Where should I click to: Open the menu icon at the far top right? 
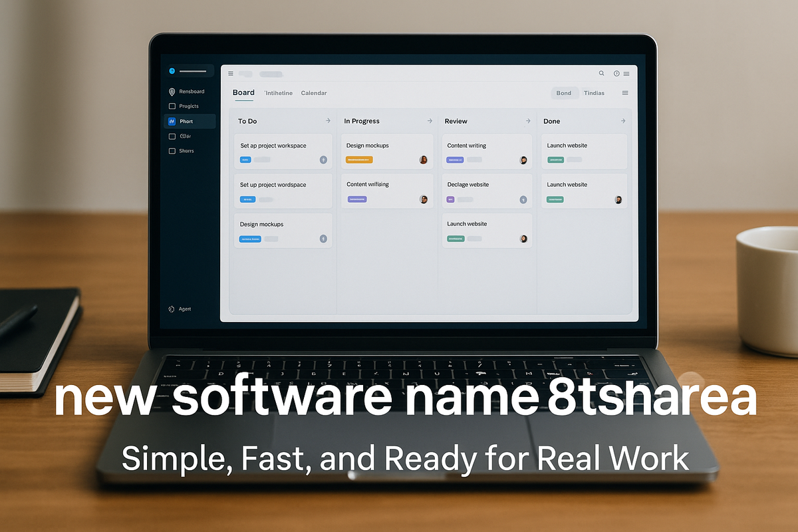(625, 73)
